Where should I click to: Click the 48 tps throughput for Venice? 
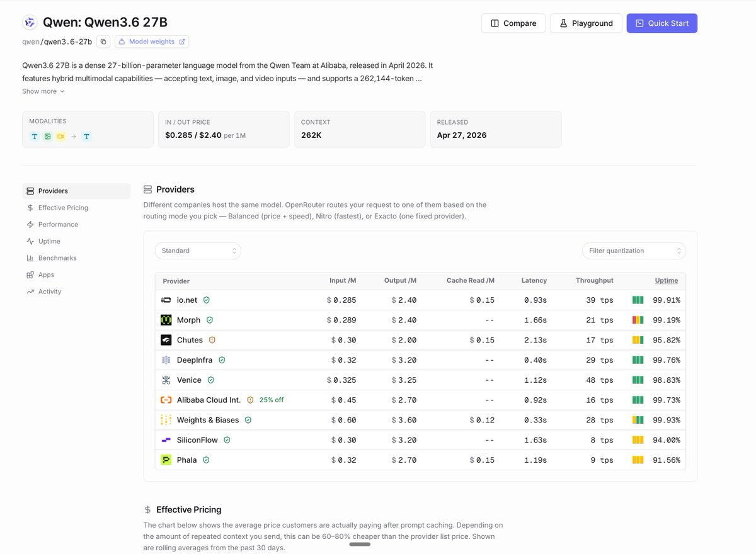[599, 380]
